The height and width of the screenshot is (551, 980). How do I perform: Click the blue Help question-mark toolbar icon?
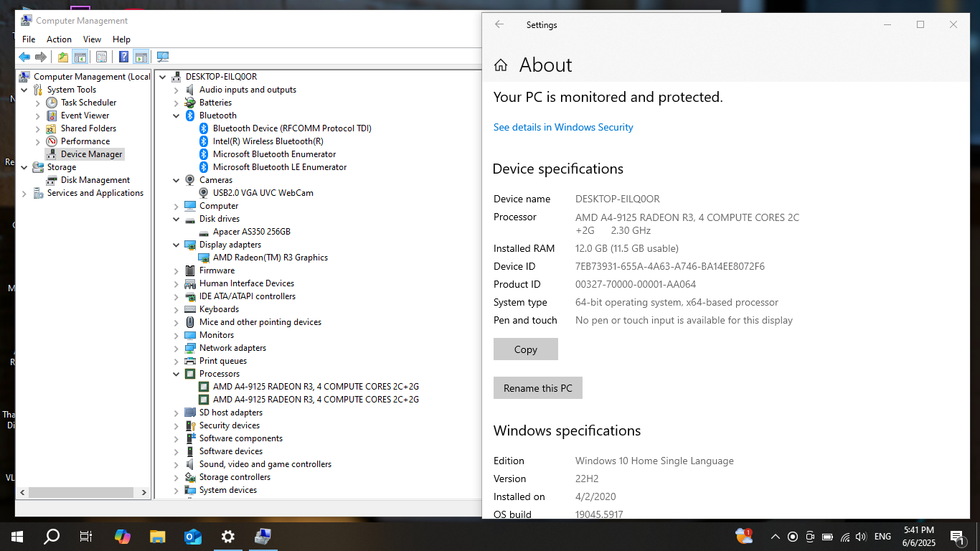click(x=123, y=57)
